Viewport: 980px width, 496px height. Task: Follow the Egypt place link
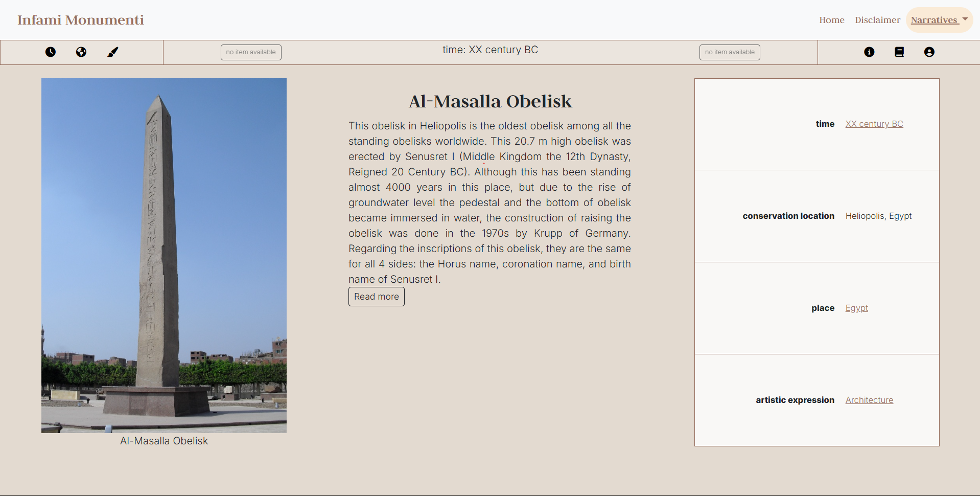857,308
